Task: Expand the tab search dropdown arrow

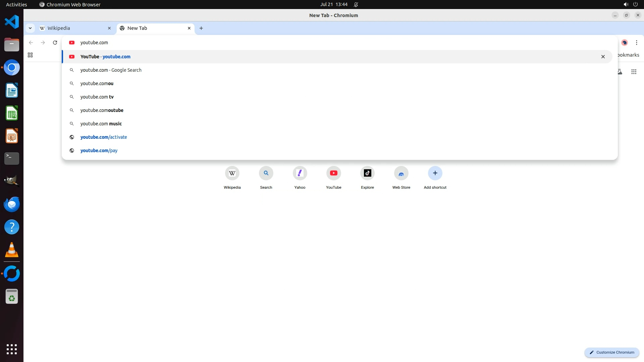Action: point(30,28)
